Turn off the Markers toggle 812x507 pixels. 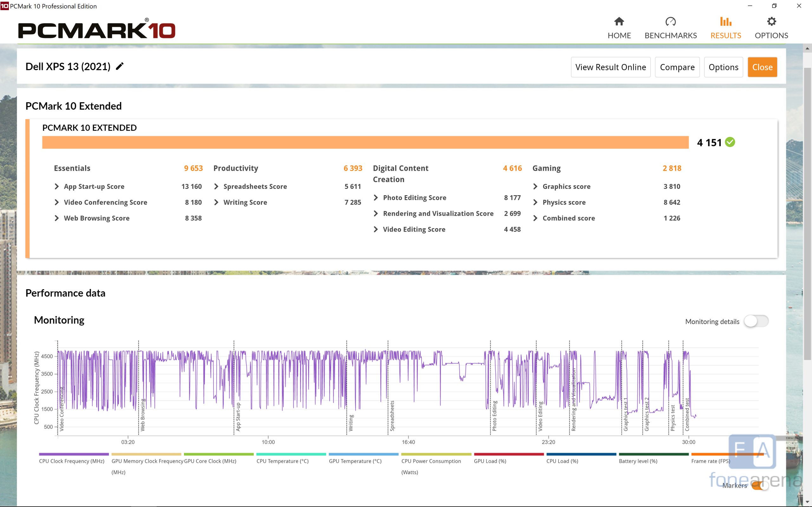760,485
